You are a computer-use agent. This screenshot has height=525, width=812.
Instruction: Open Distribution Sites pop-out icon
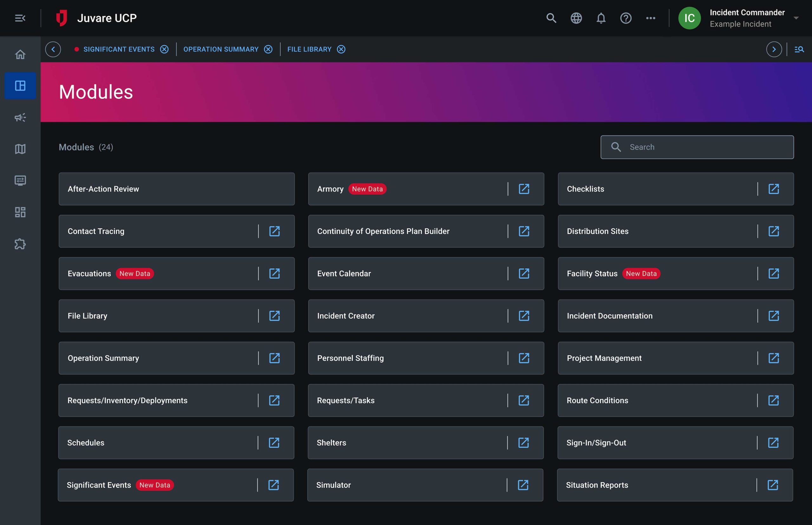point(774,231)
